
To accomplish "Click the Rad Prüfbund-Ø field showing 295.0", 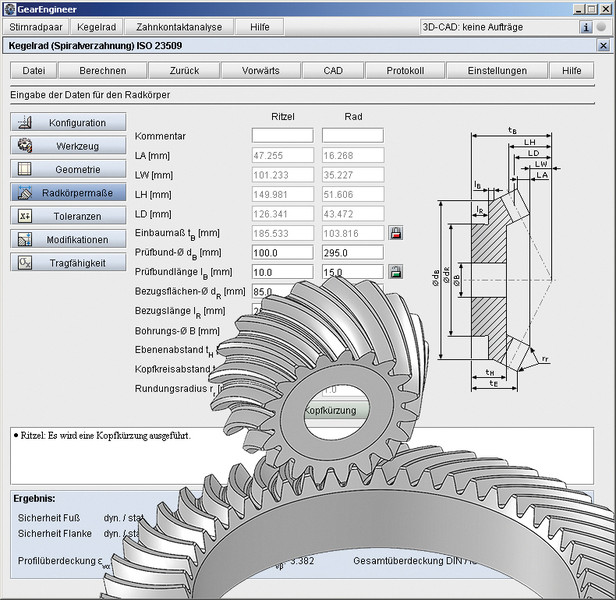I will tap(352, 252).
